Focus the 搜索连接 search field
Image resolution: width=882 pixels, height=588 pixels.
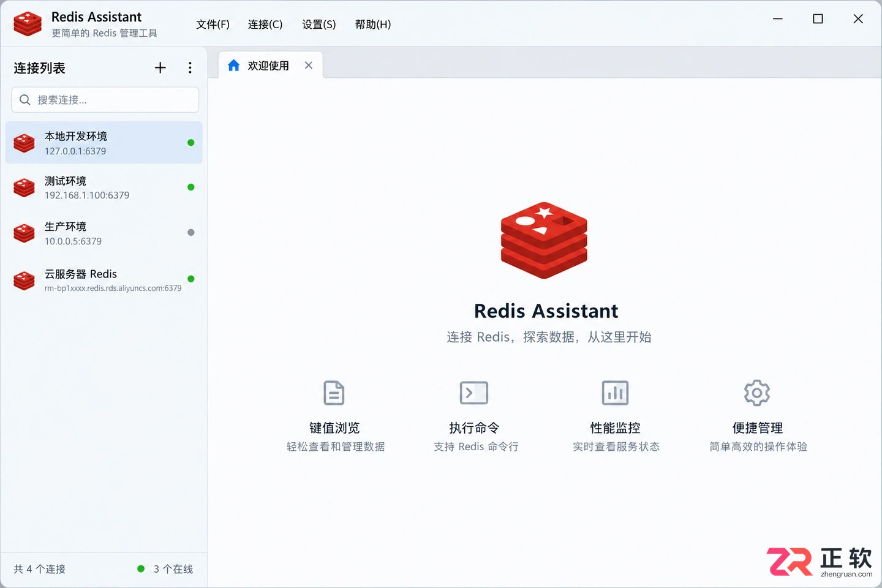pyautogui.click(x=105, y=100)
